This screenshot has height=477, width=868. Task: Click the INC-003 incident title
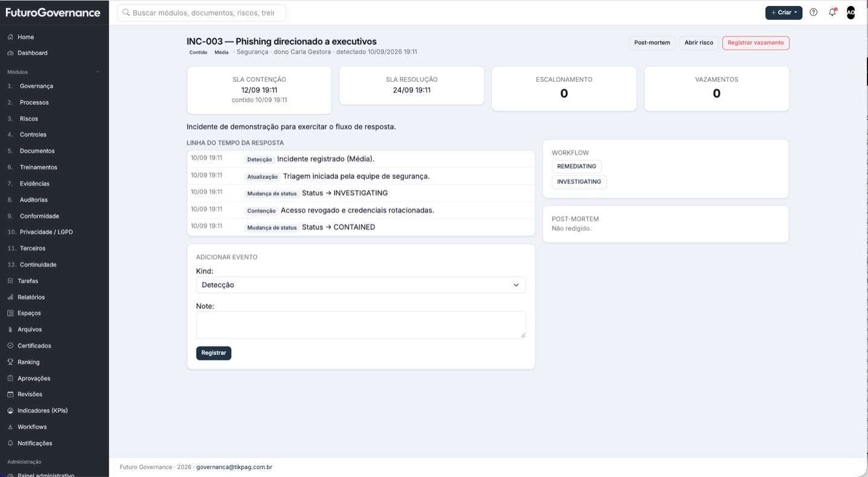pyautogui.click(x=281, y=42)
